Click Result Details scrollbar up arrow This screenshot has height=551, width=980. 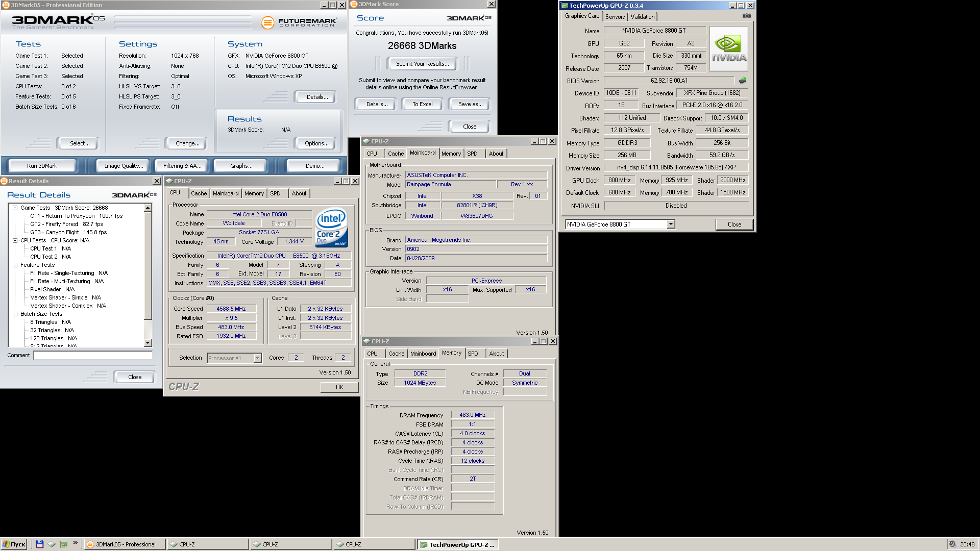click(148, 208)
